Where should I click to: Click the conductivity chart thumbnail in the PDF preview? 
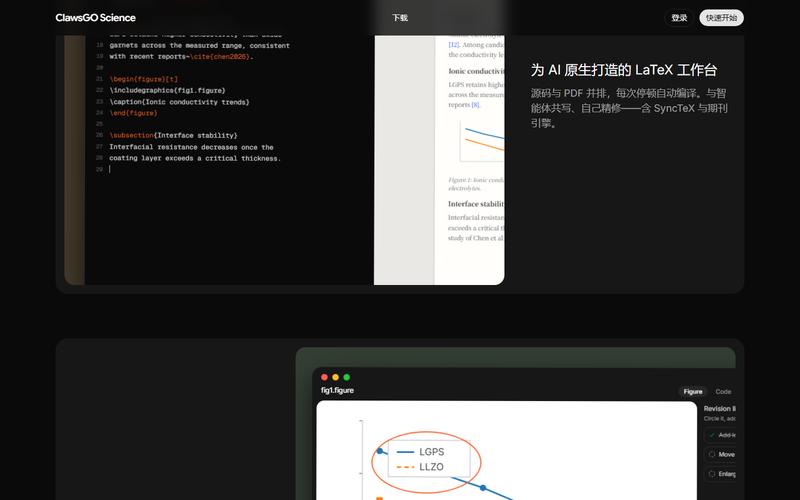482,141
